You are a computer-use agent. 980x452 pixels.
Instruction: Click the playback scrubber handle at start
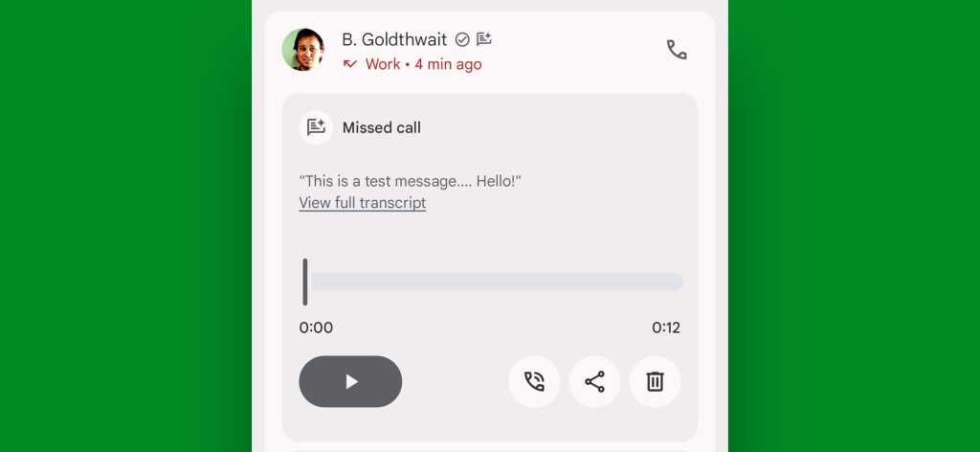[x=305, y=282]
